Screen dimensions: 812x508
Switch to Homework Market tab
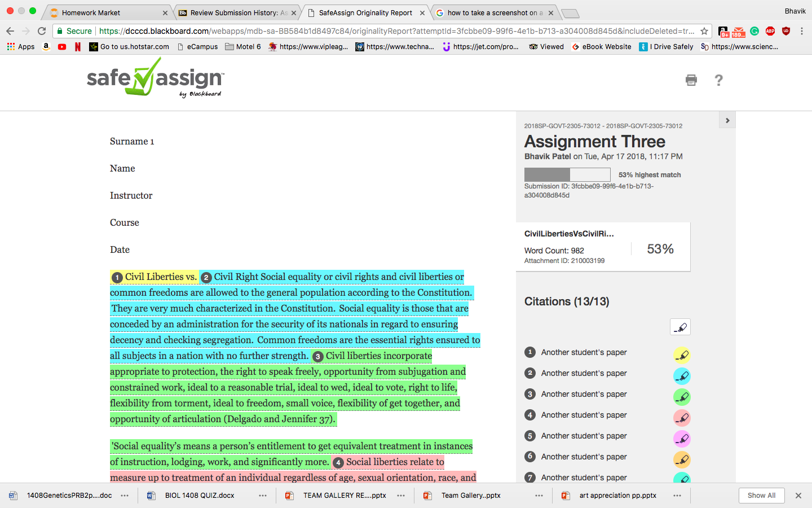pos(107,12)
